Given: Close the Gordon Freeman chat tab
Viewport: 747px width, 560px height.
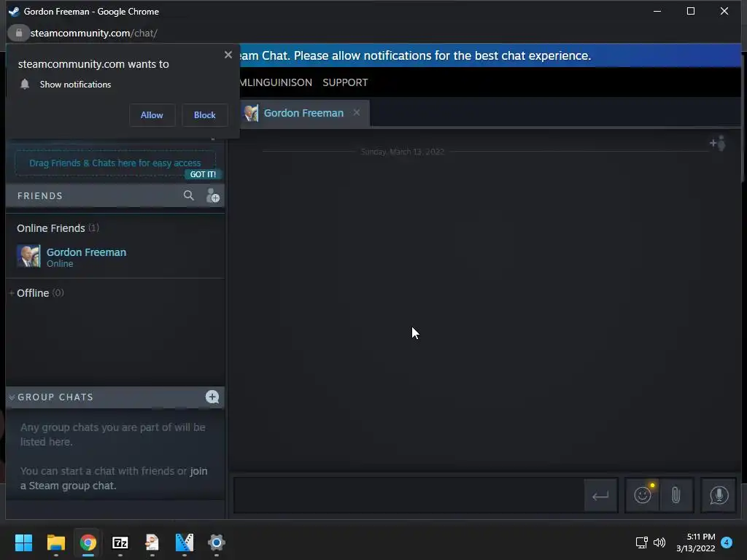Looking at the screenshot, I should point(356,112).
